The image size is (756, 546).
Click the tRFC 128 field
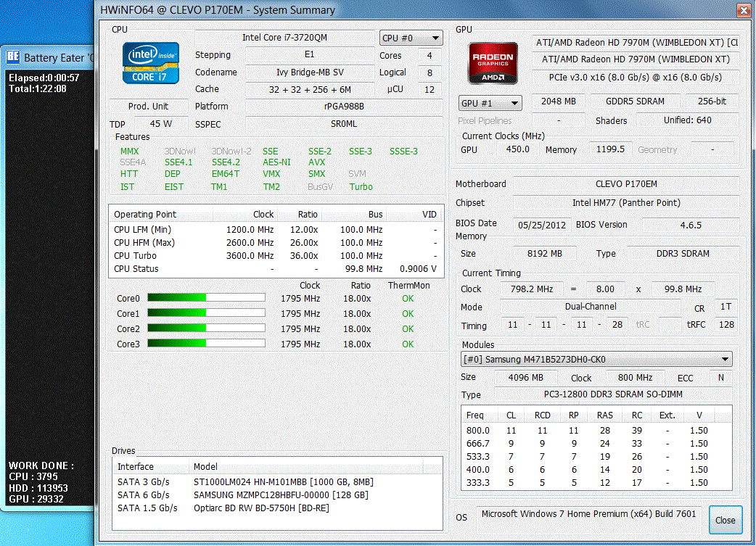click(x=726, y=325)
